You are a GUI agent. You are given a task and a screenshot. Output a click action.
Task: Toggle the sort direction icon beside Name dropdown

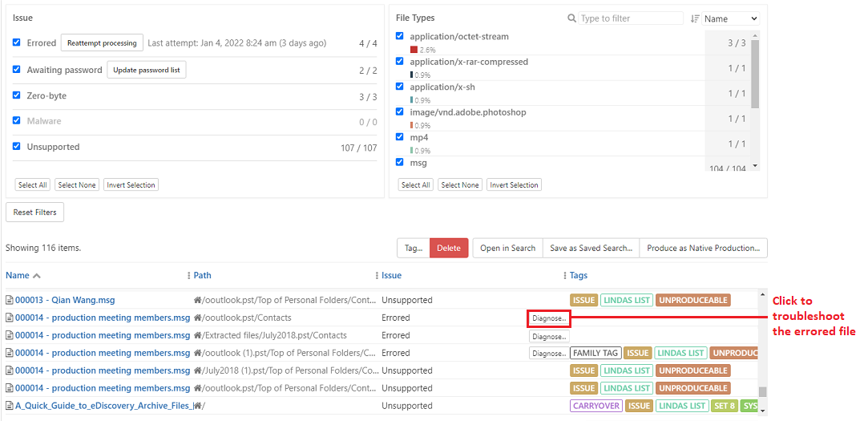(x=696, y=18)
